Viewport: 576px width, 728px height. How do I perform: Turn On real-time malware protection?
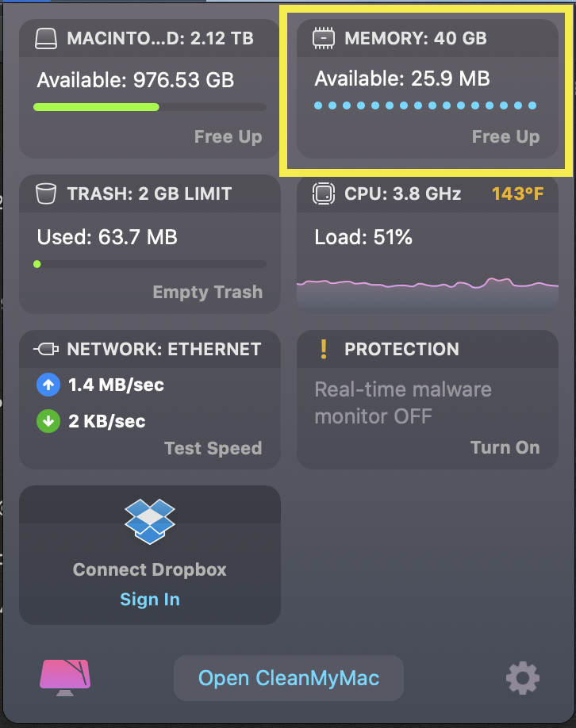coord(505,447)
